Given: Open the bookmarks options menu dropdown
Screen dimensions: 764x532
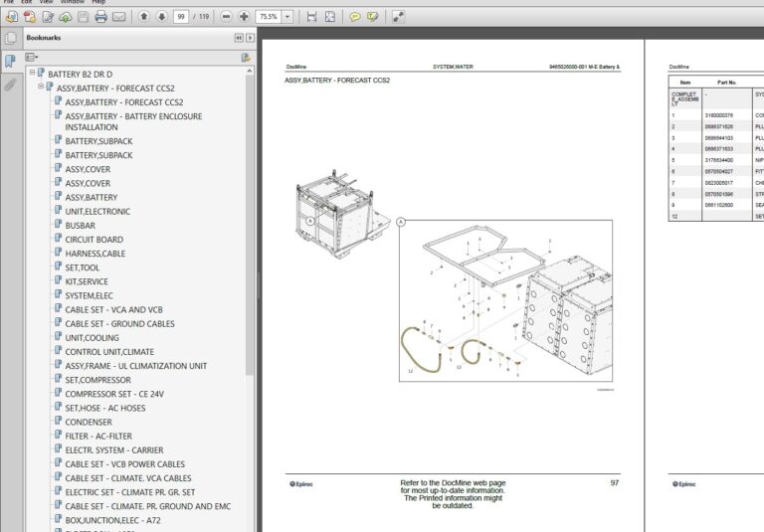Looking at the screenshot, I should (x=32, y=58).
